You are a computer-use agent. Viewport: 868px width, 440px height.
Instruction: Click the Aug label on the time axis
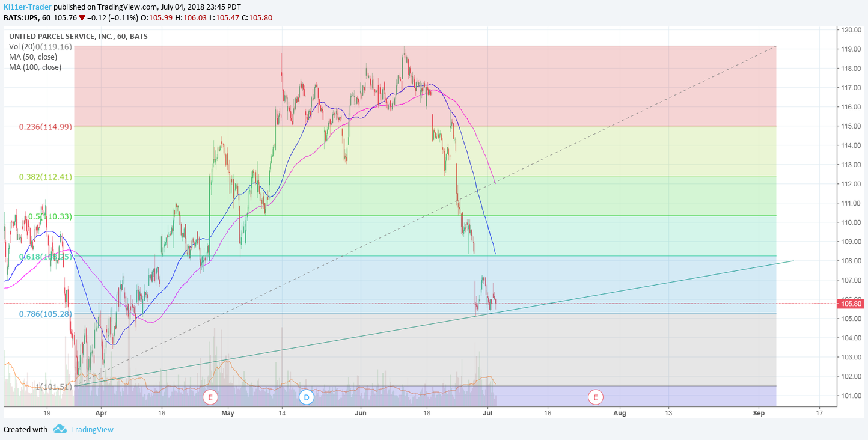pyautogui.click(x=620, y=413)
